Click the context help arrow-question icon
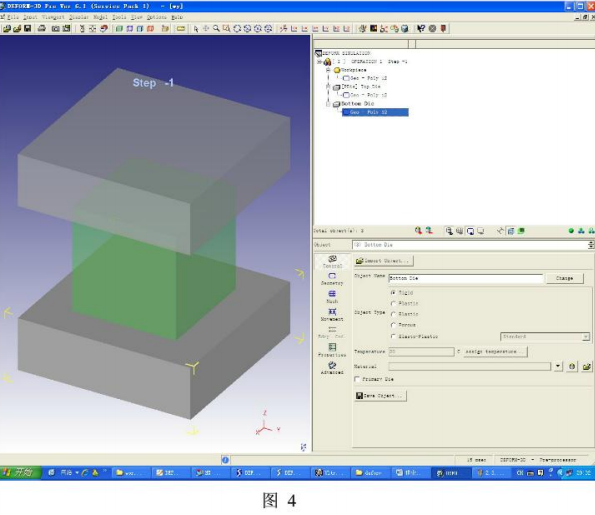The image size is (595, 515). click(x=421, y=28)
